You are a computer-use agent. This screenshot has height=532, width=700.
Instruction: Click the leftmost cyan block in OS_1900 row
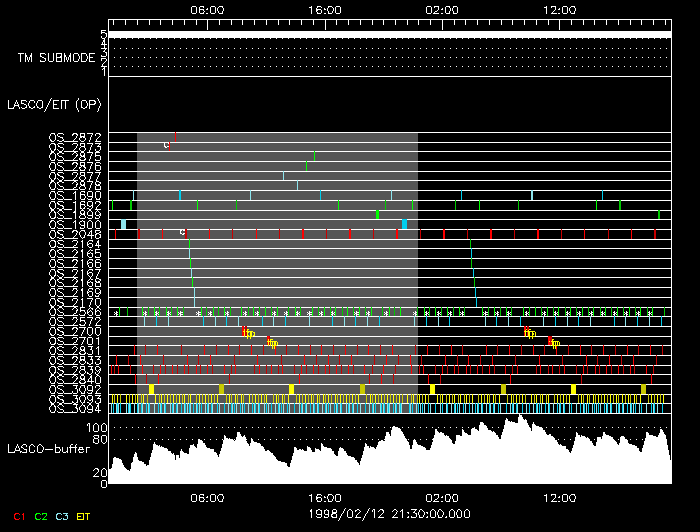pos(123,224)
